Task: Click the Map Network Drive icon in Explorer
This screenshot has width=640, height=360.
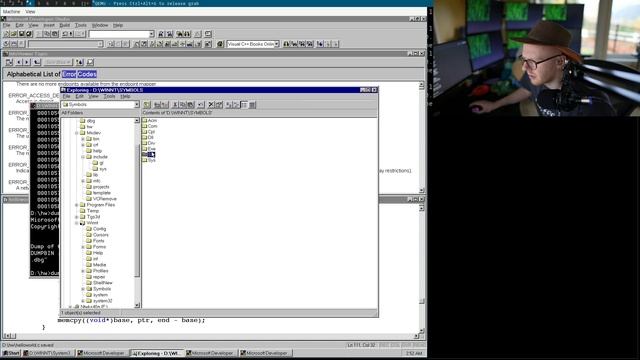Action: click(157, 104)
